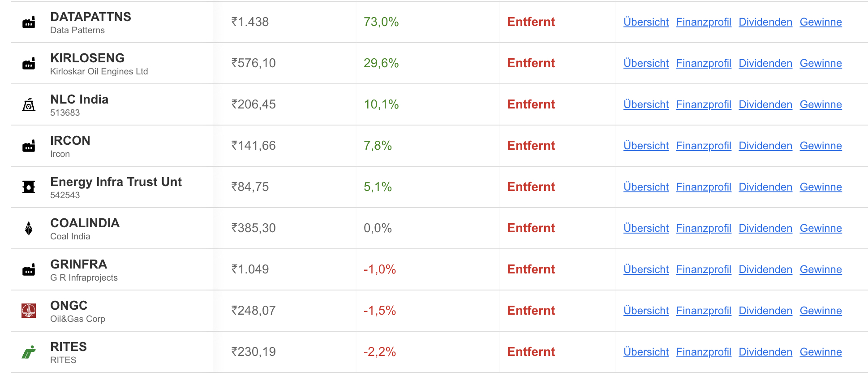The height and width of the screenshot is (377, 868).
Task: Click the IRCON factory icon
Action: pyautogui.click(x=29, y=146)
